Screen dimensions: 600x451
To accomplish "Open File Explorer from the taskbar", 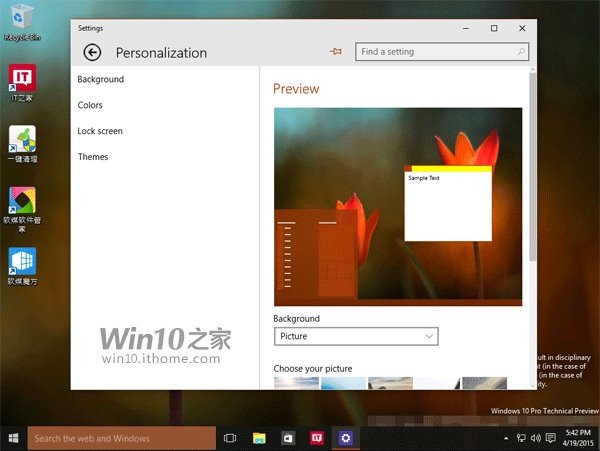I will [x=259, y=438].
